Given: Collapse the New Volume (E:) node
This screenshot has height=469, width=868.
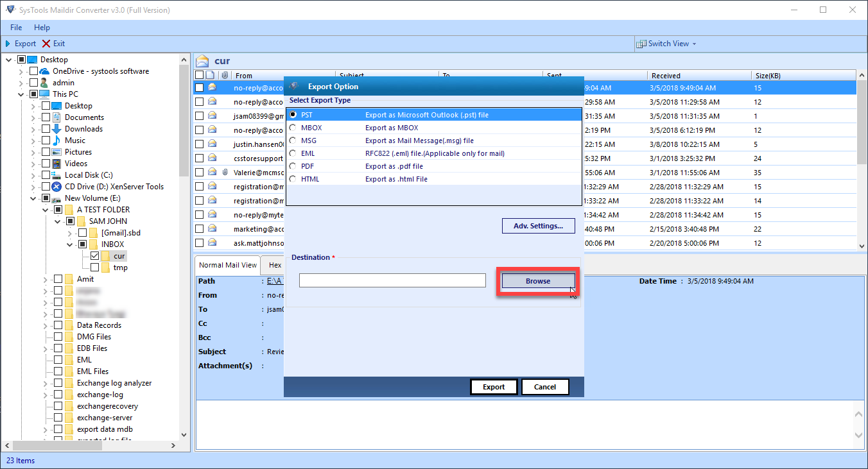Looking at the screenshot, I should pos(33,198).
